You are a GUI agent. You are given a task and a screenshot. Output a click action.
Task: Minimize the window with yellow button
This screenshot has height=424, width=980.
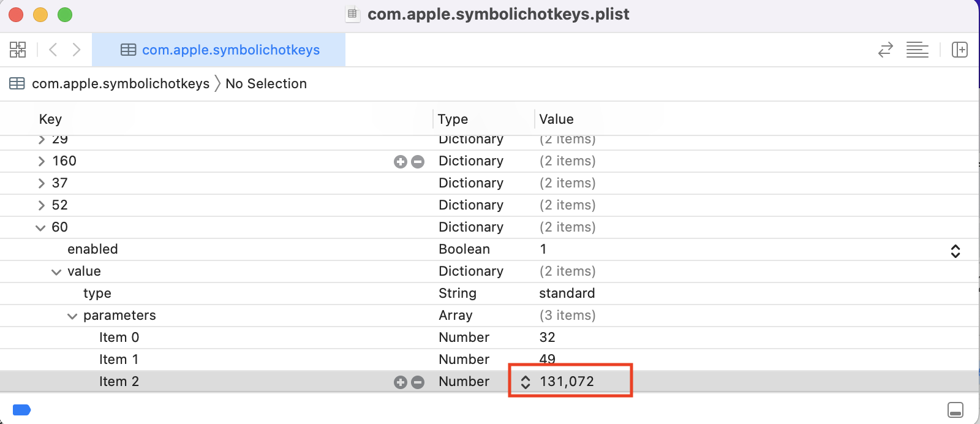coord(40,14)
